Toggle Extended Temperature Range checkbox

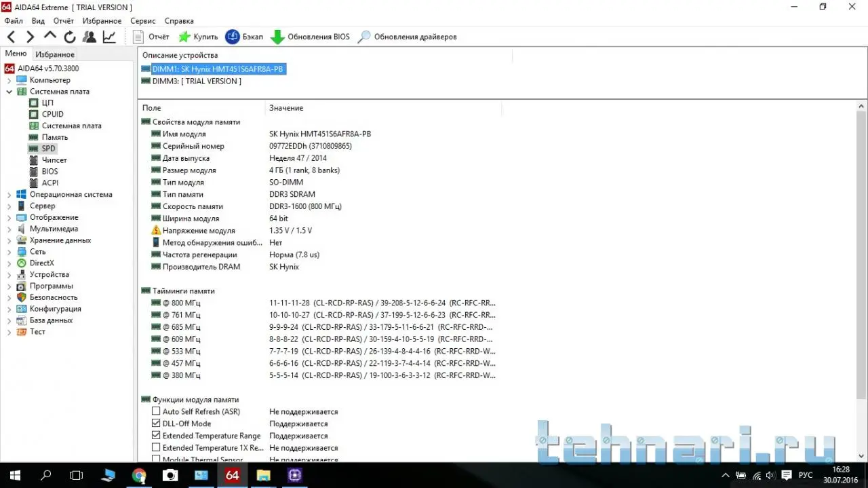pyautogui.click(x=156, y=436)
